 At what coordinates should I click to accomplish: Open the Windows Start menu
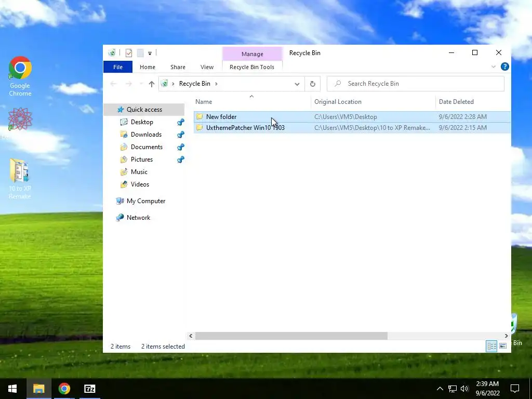coord(12,389)
